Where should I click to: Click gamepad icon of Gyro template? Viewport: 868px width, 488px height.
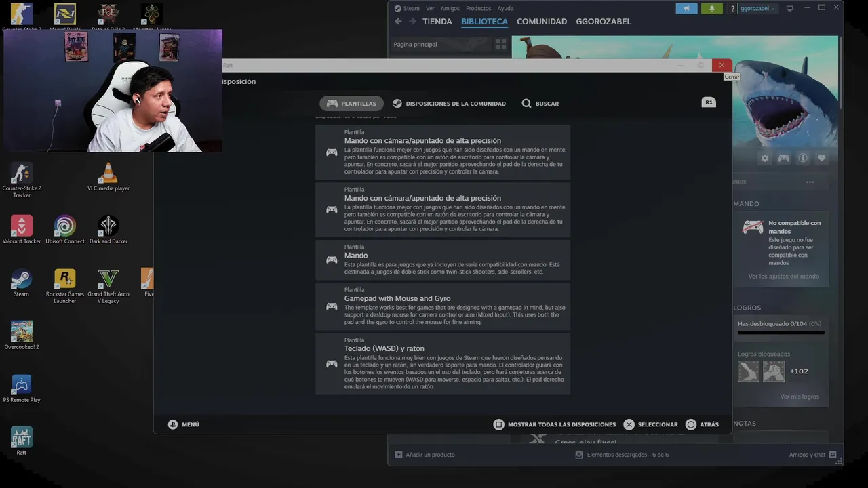point(332,306)
